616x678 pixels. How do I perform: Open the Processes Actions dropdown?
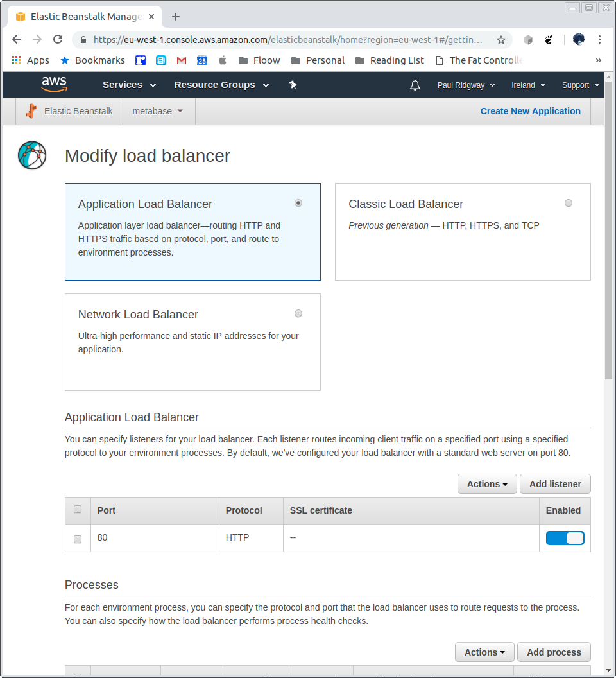484,652
